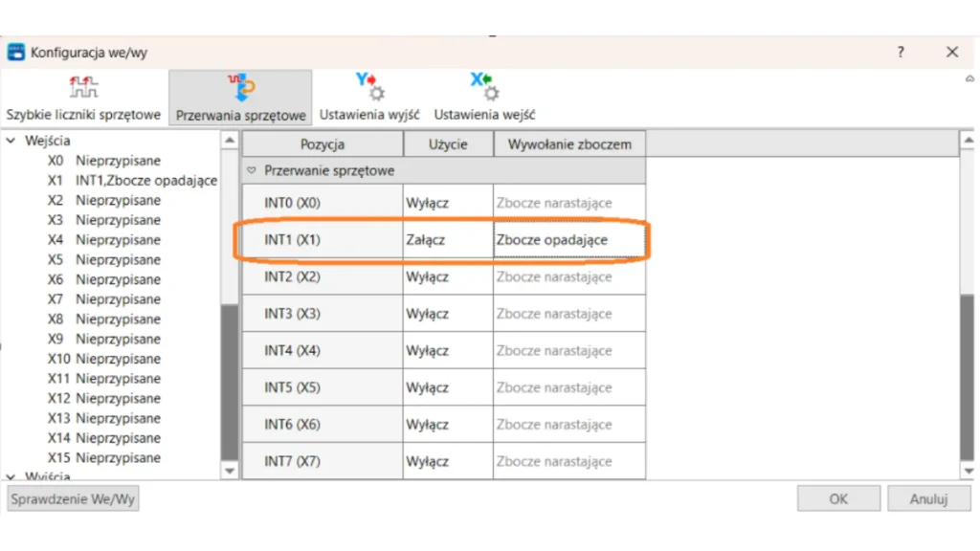Click the tree panel scroll down arrow
Image resolution: width=980 pixels, height=551 pixels.
pos(230,471)
